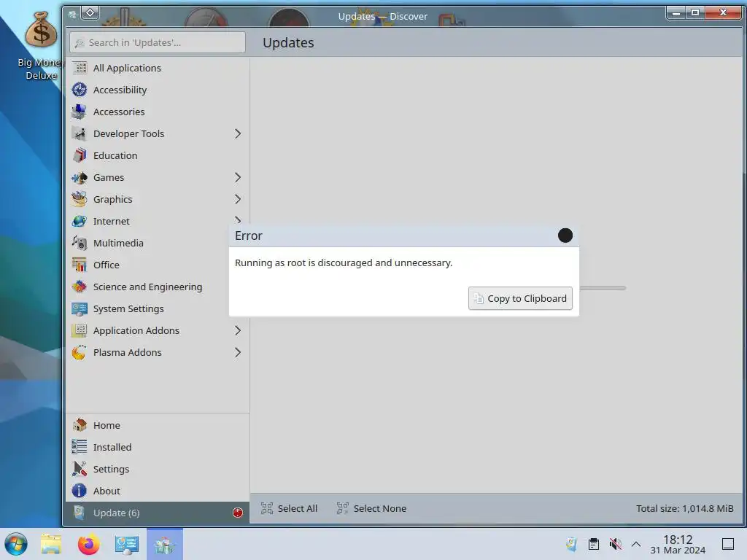Click the Application Addons icon
Screen dimensions: 747x560
click(80, 331)
